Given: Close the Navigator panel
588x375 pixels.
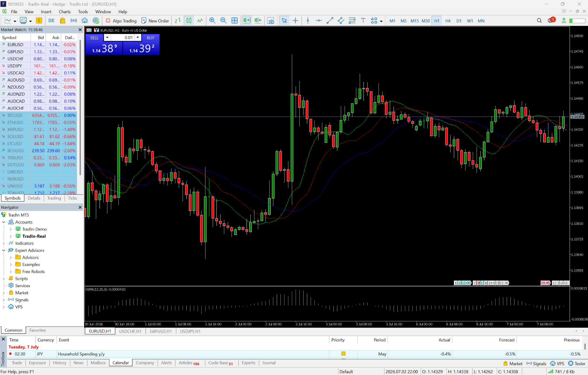Looking at the screenshot, I should 80,207.
